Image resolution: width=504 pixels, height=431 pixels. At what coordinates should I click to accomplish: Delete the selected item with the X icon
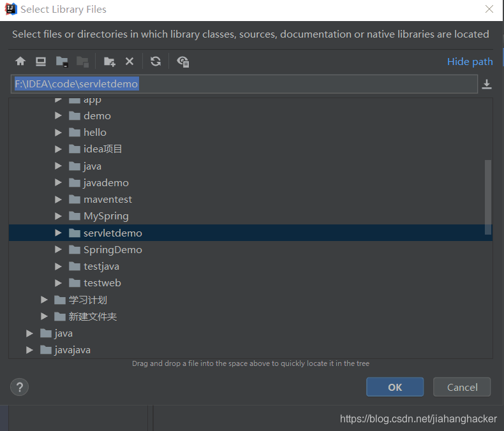130,61
